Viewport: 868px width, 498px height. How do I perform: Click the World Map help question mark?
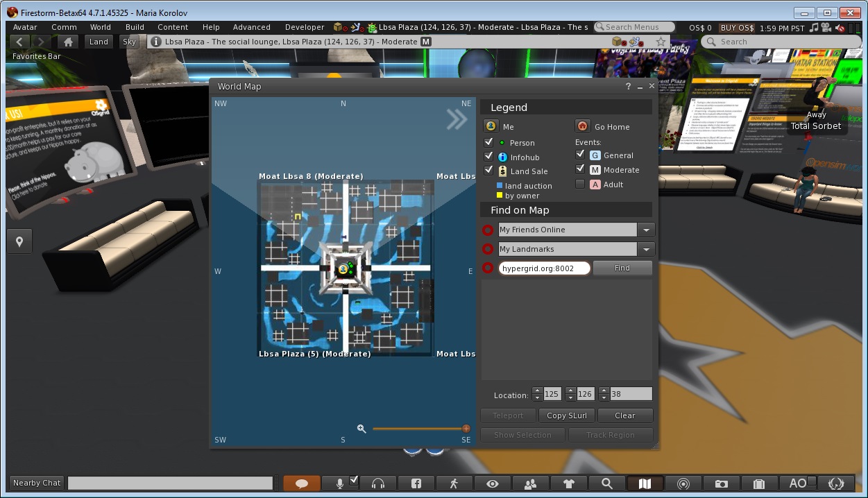(x=629, y=87)
